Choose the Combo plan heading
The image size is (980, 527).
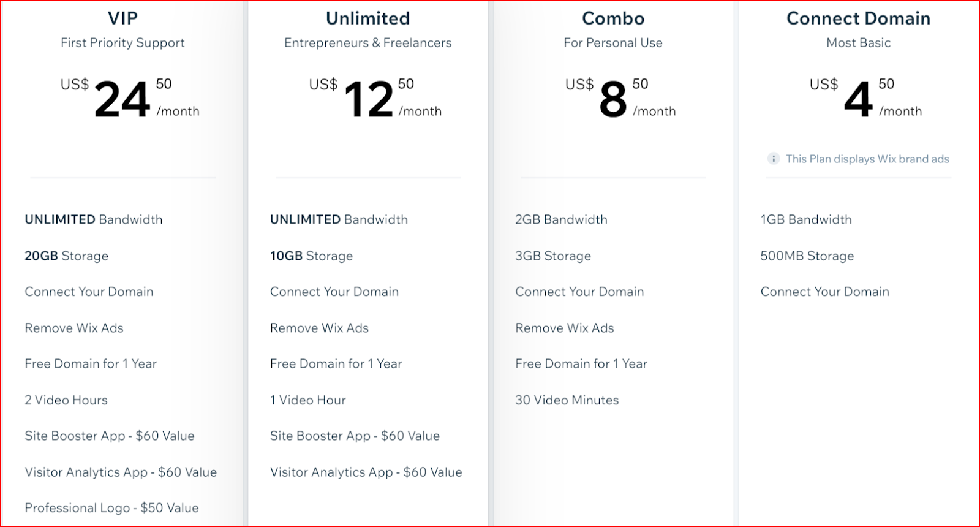click(x=613, y=18)
